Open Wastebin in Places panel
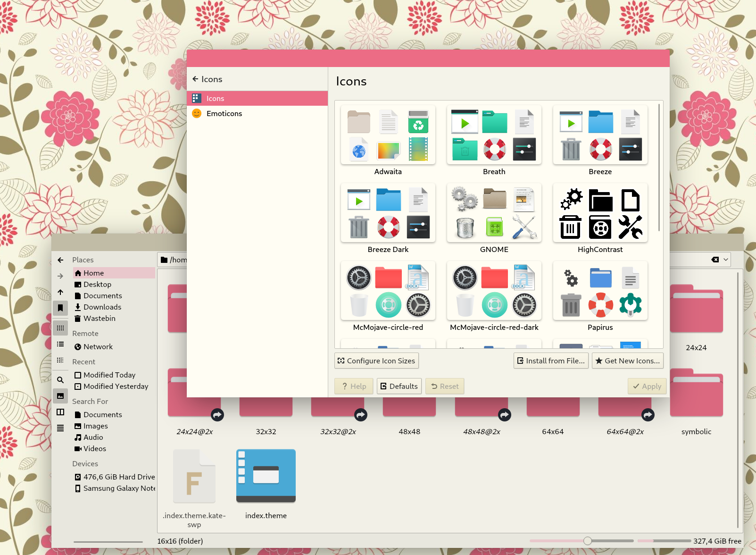The image size is (756, 555). (114, 319)
